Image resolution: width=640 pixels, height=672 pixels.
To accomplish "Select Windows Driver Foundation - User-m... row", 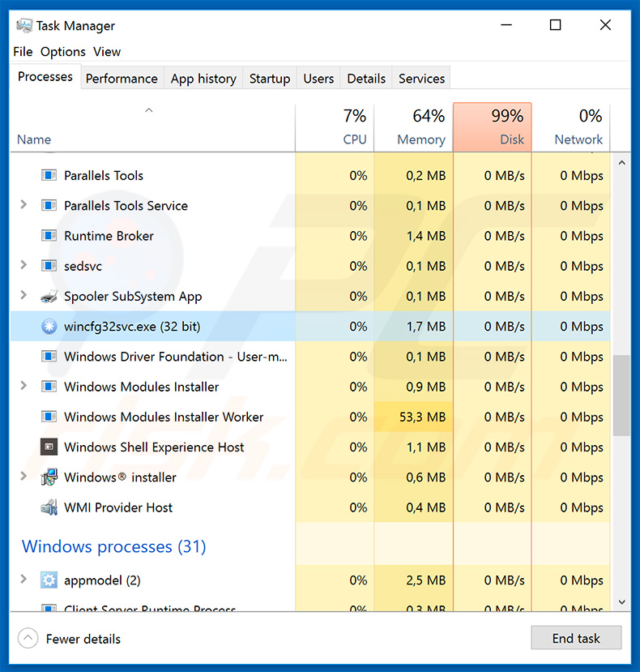I will coord(310,357).
